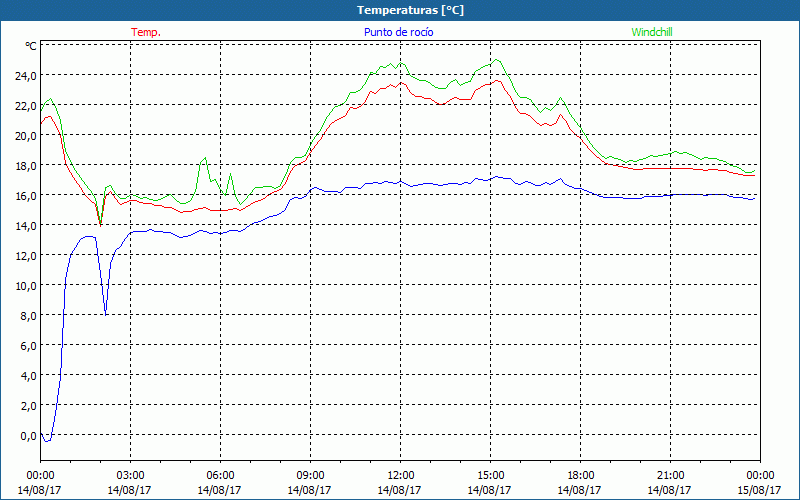
Task: Click the green windchill peak near 15:00
Action: (496, 60)
